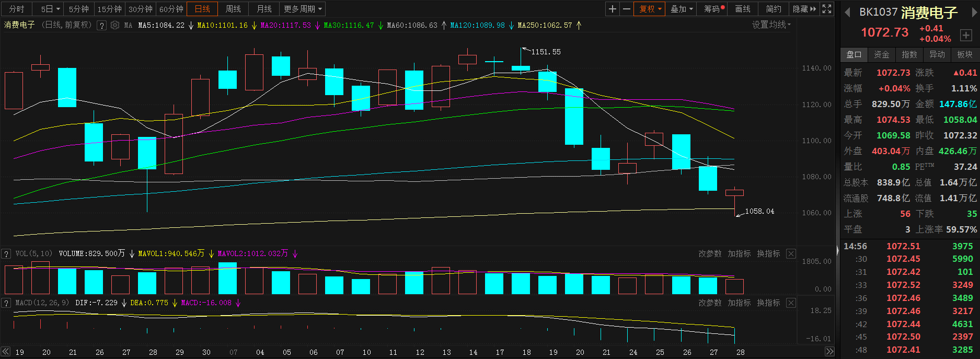The image size is (980, 359).
Task: Expand the 更多周期 dropdown
Action: click(x=303, y=9)
